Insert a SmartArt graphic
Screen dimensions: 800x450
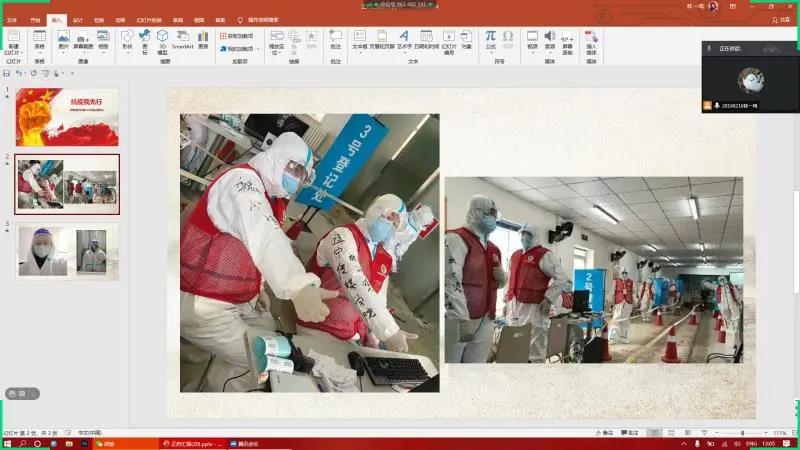(182, 40)
